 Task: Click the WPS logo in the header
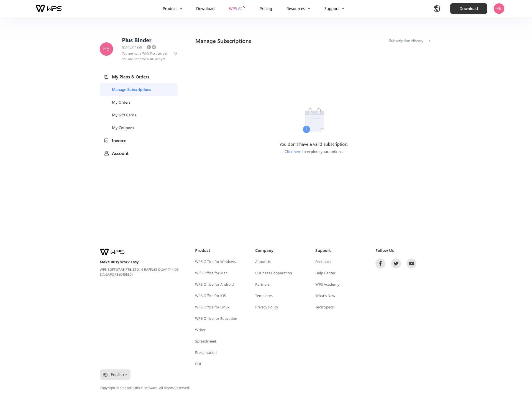pos(49,9)
